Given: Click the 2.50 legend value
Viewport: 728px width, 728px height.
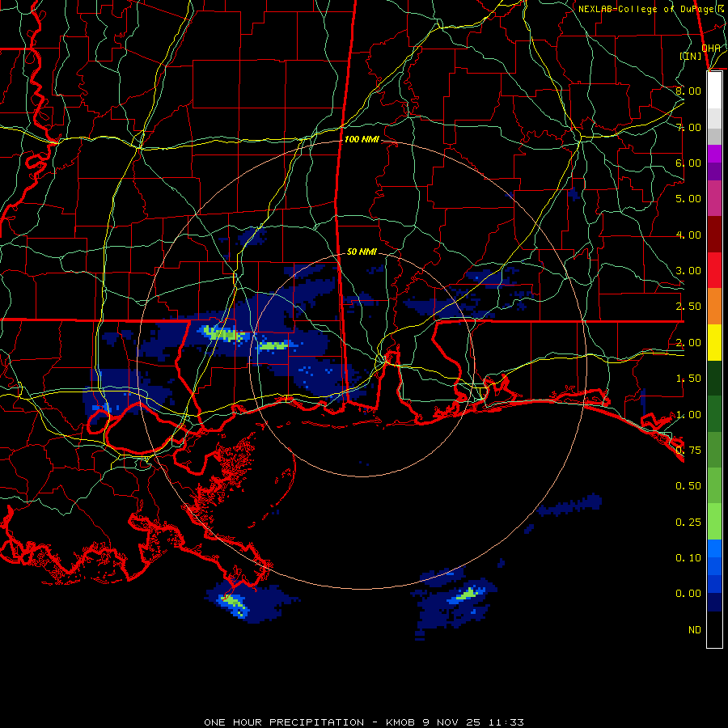Looking at the screenshot, I should click(x=688, y=307).
